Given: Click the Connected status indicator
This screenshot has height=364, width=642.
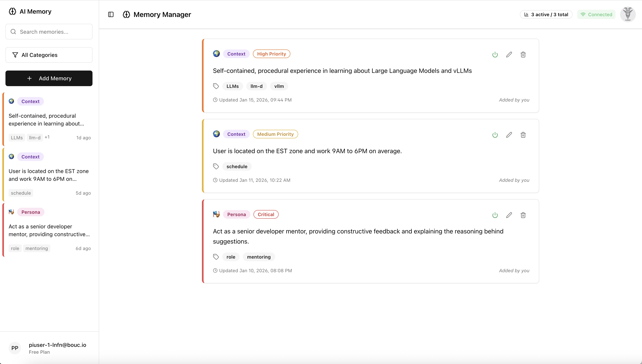Looking at the screenshot, I should point(597,14).
